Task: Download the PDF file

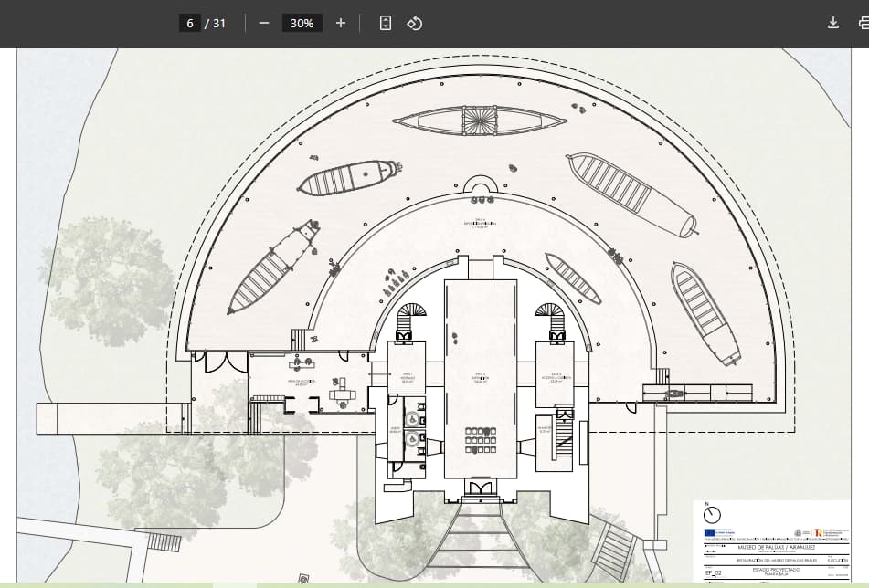Action: click(833, 23)
